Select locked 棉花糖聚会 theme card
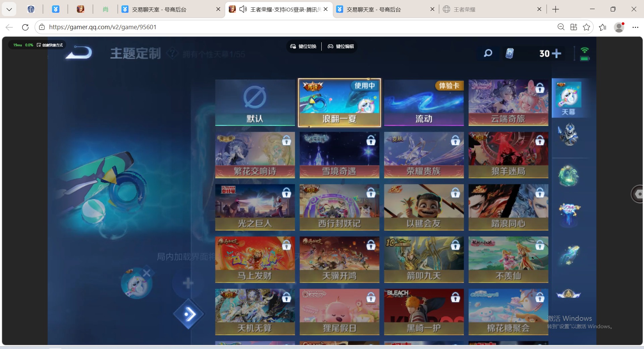The height and width of the screenshot is (349, 644). [x=508, y=312]
